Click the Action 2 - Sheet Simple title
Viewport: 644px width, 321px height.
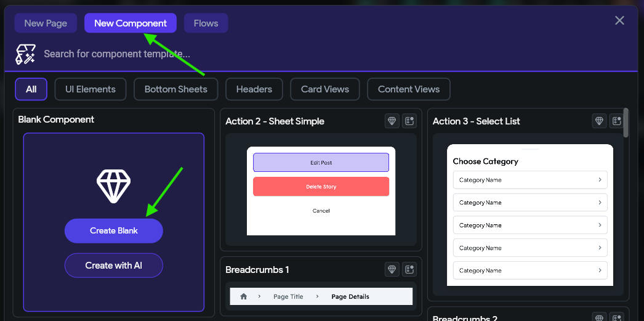[275, 121]
